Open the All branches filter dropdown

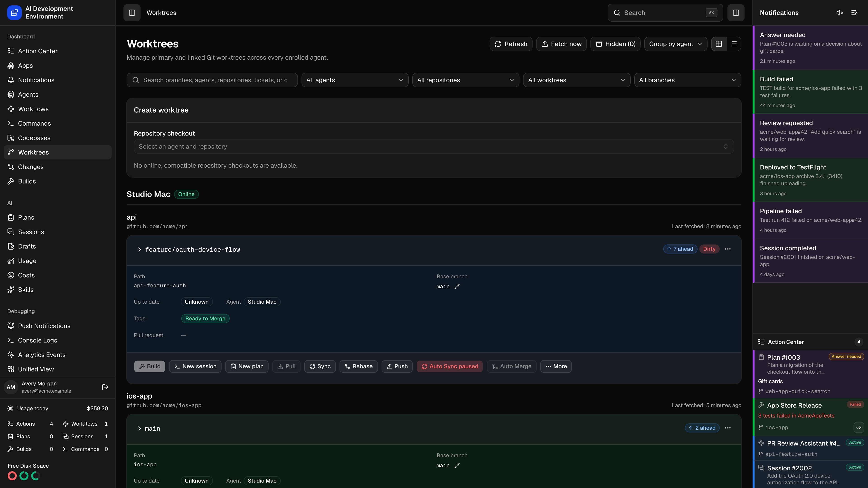[x=687, y=80]
